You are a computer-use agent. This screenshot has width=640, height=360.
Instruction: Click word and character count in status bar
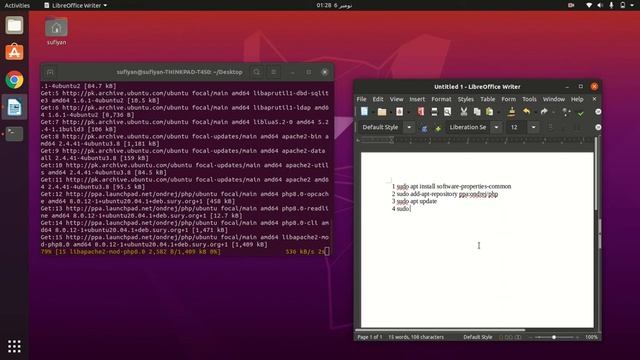pyautogui.click(x=416, y=337)
